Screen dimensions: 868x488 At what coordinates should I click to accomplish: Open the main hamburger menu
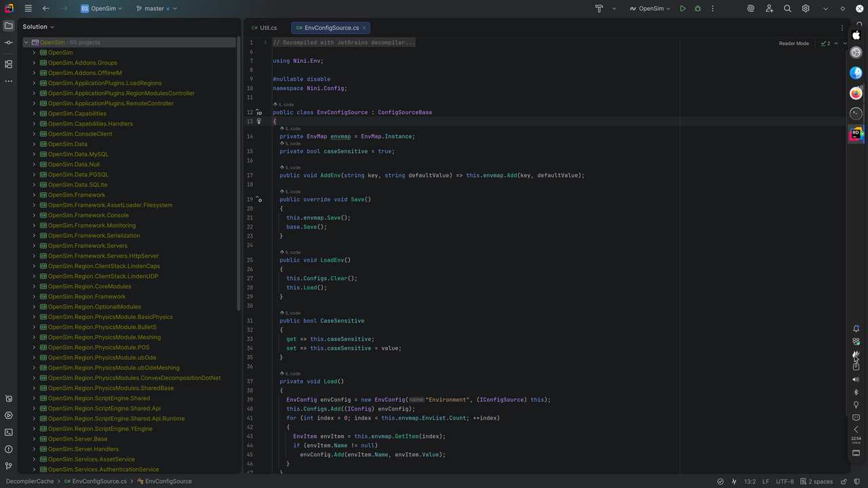[x=28, y=9]
